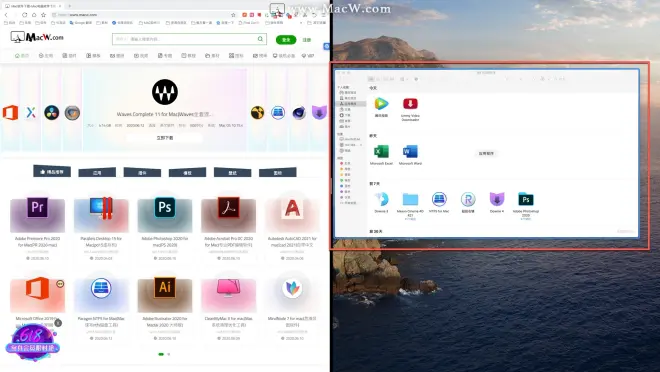The image size is (660, 372).
Task: Select the blue tag in Finder sidebar
Action: (345, 186)
